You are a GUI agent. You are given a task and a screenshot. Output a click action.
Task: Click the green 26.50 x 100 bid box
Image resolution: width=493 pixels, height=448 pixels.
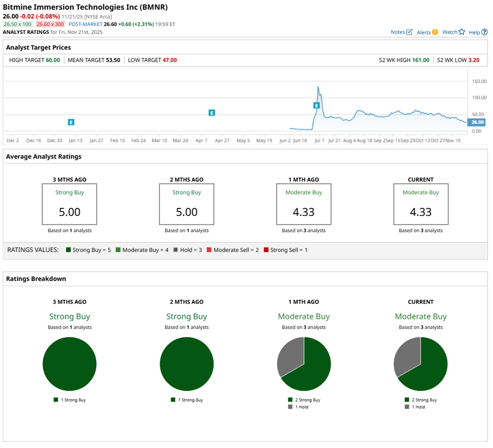17,25
